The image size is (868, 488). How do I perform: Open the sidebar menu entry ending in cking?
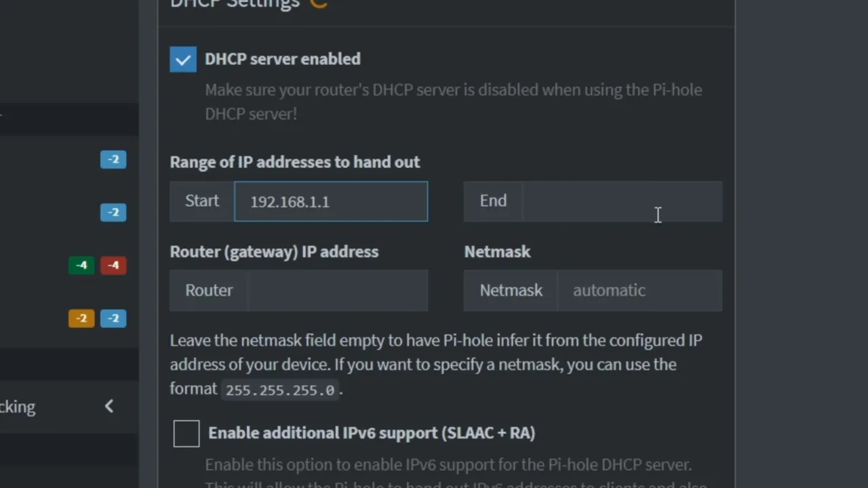coord(18,407)
